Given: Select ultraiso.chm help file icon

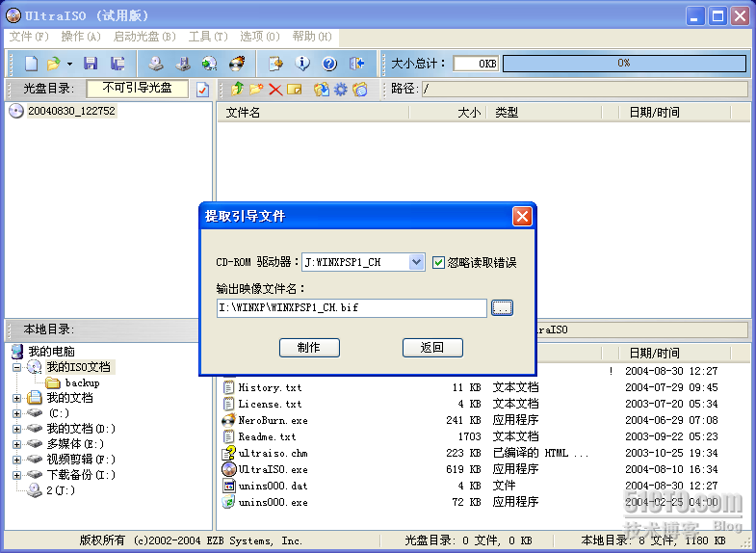Looking at the screenshot, I should pyautogui.click(x=228, y=453).
